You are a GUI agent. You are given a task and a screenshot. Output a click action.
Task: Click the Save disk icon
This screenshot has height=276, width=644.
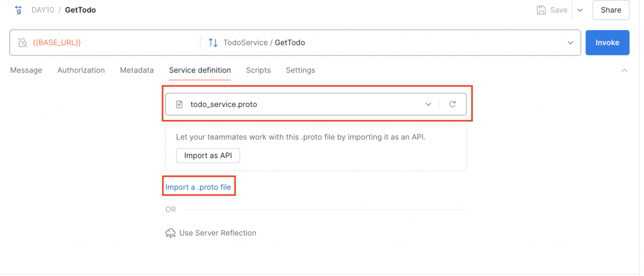[541, 10]
